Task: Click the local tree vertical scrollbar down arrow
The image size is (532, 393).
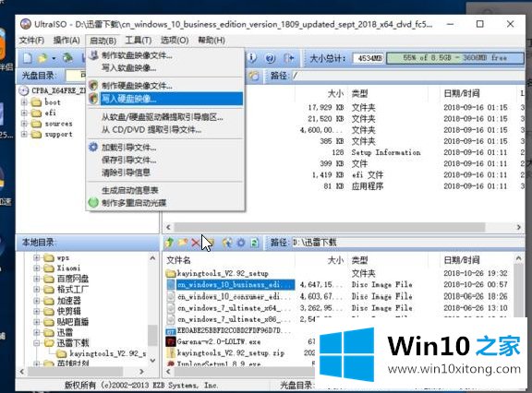Action: 152,361
